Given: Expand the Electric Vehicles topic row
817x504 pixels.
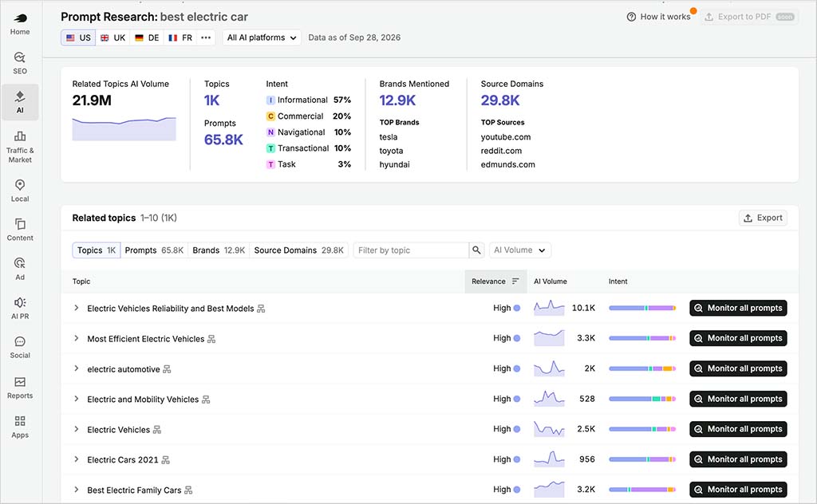Looking at the screenshot, I should coord(76,429).
